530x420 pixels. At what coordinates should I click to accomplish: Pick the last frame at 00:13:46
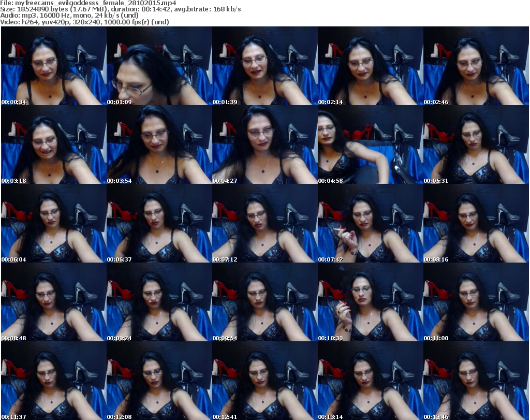(476, 381)
